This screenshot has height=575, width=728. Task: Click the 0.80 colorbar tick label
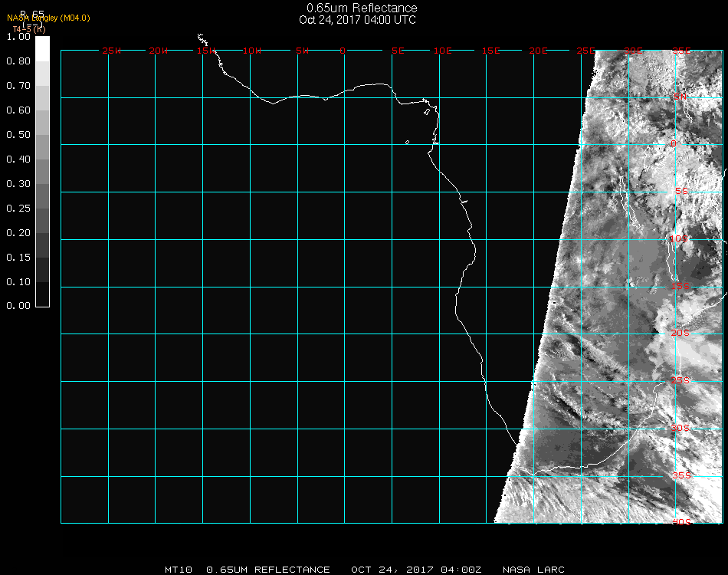[x=18, y=61]
